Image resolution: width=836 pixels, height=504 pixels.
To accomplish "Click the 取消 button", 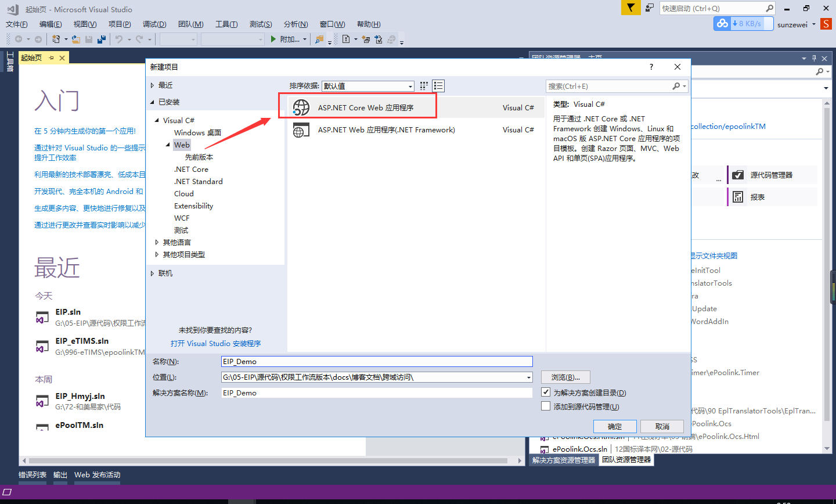I will (662, 426).
